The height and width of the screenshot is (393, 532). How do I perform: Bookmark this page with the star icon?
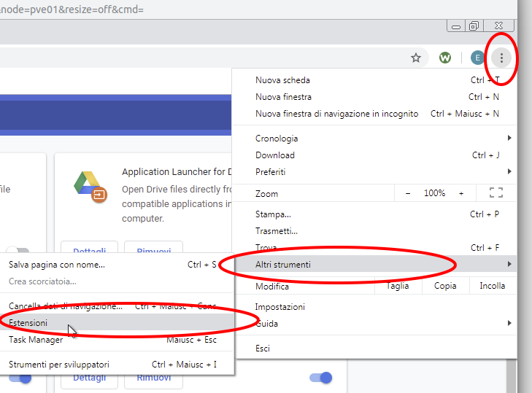click(x=416, y=58)
